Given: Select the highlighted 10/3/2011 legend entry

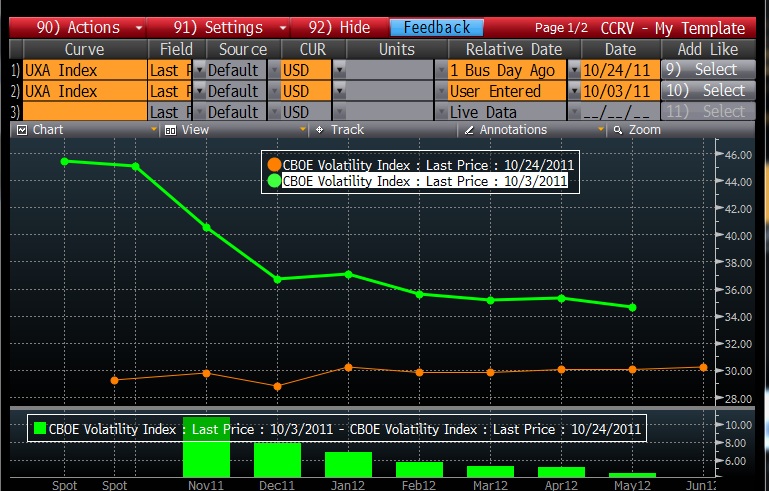Looking at the screenshot, I should 425,181.
